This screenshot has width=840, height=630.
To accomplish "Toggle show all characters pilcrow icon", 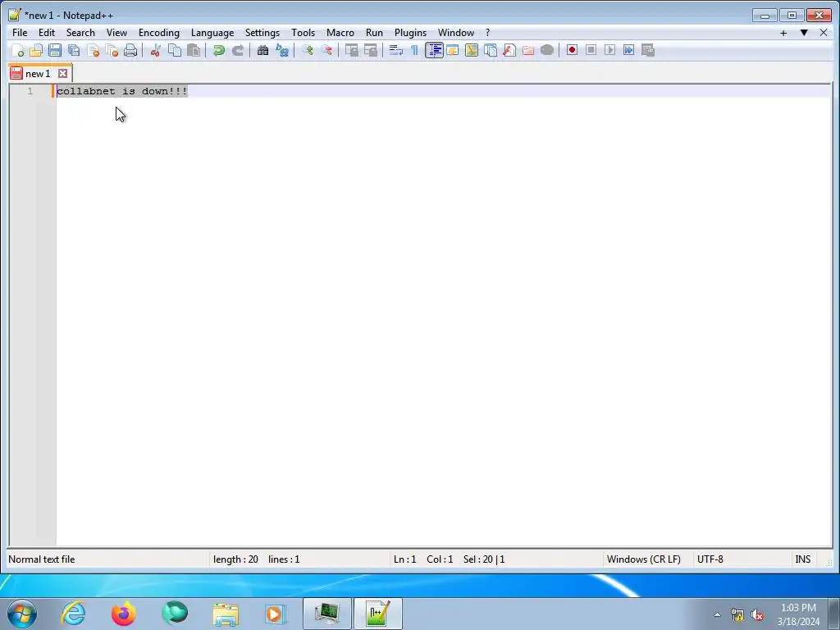I will point(414,50).
